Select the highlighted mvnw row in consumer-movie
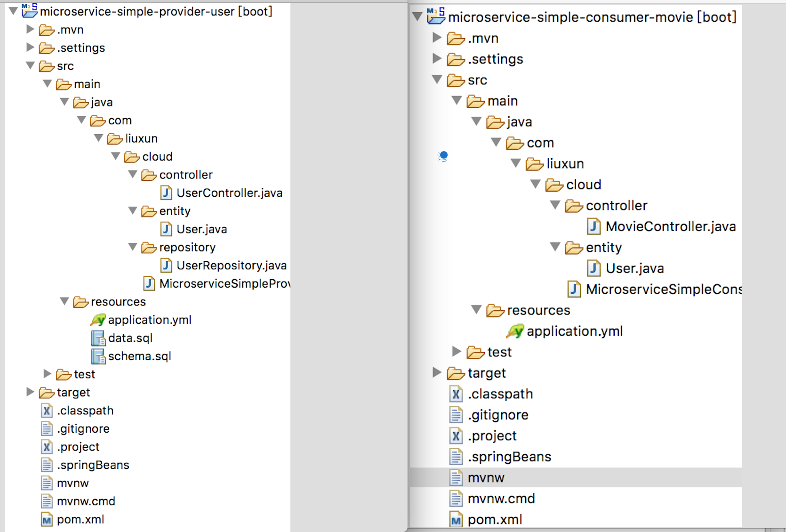 [x=576, y=477]
